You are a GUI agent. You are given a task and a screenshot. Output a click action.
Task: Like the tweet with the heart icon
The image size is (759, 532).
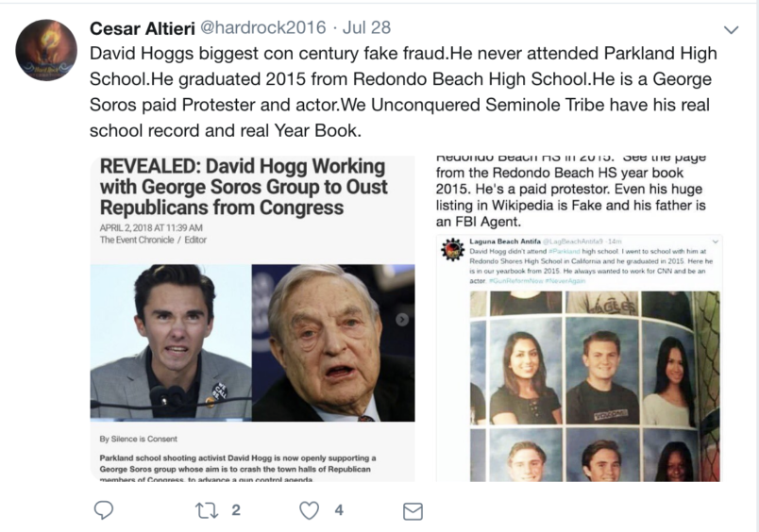click(310, 510)
